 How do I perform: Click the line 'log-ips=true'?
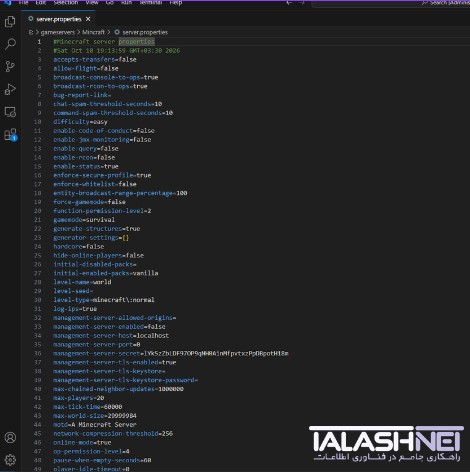(x=75, y=309)
